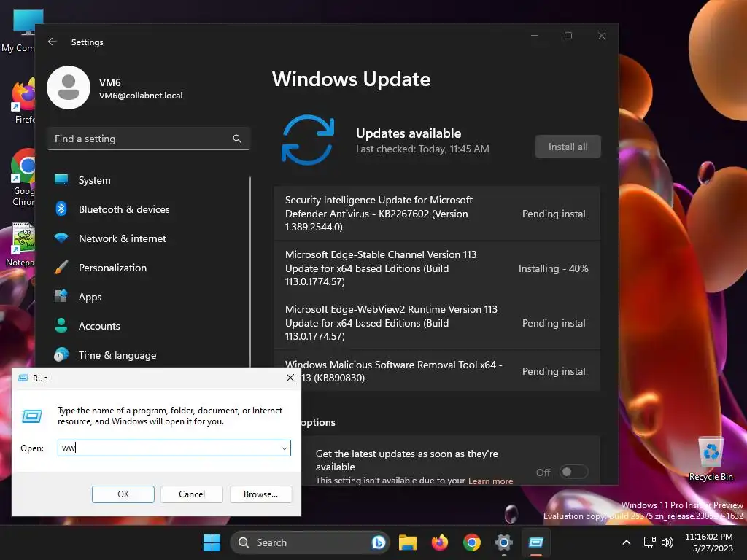
Task: Click the taskbar Search box
Action: click(x=309, y=542)
